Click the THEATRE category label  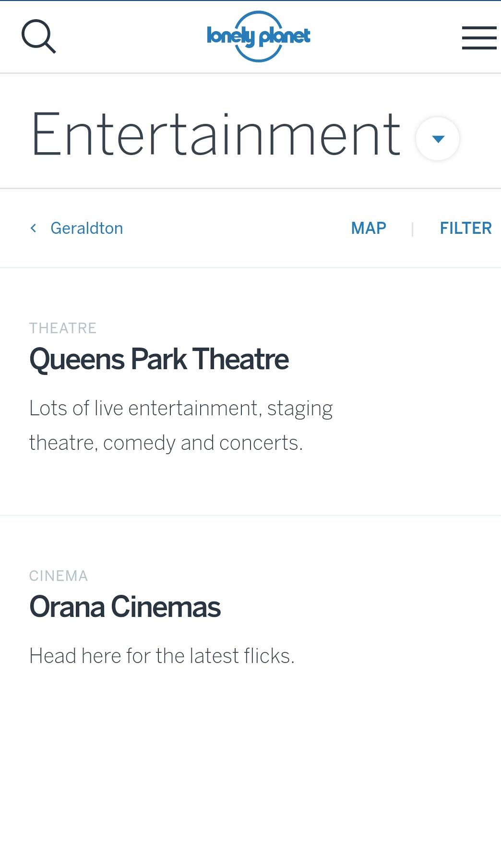click(x=63, y=328)
